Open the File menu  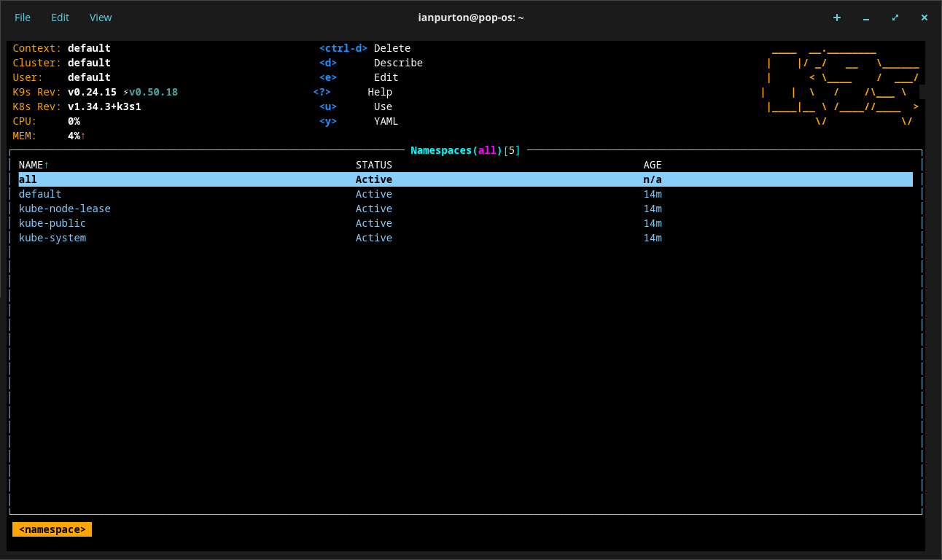coord(23,17)
